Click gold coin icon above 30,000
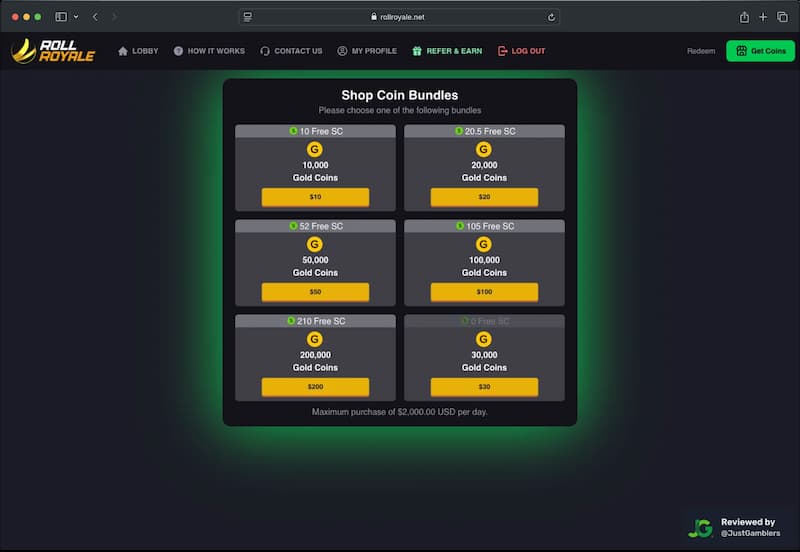Image resolution: width=800 pixels, height=552 pixels. (484, 339)
